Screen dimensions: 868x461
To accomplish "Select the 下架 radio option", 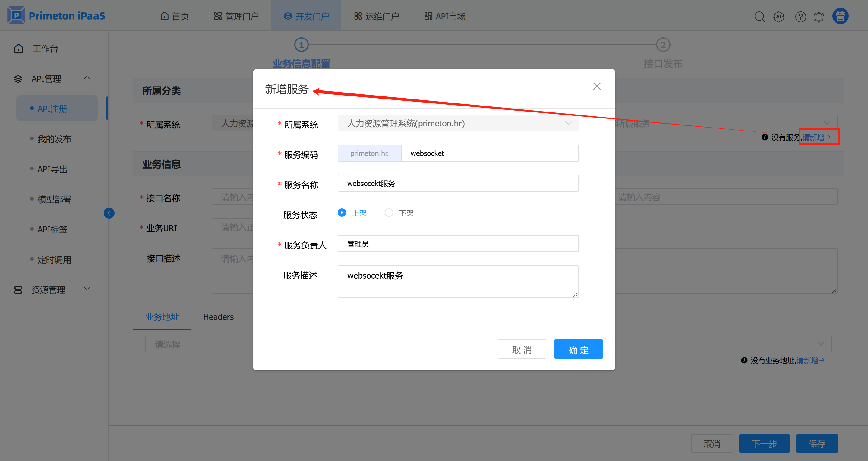I will [x=389, y=213].
